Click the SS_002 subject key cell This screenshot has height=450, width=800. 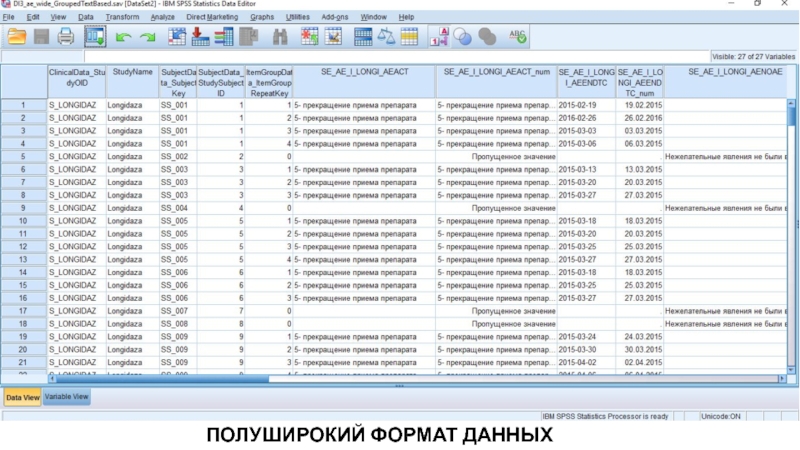(178, 157)
